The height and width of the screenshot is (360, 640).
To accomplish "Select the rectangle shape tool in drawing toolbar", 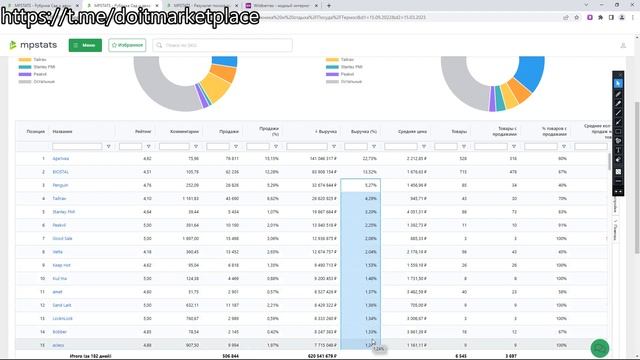I will point(618,131).
